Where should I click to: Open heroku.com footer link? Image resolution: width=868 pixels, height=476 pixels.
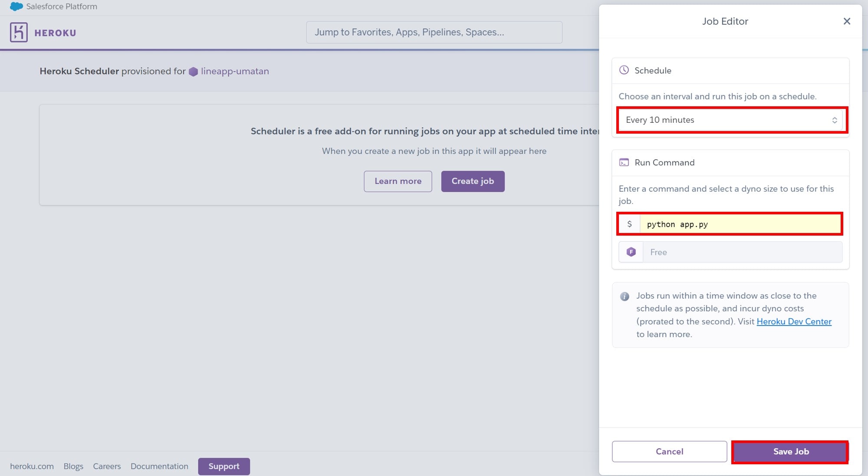pyautogui.click(x=32, y=466)
